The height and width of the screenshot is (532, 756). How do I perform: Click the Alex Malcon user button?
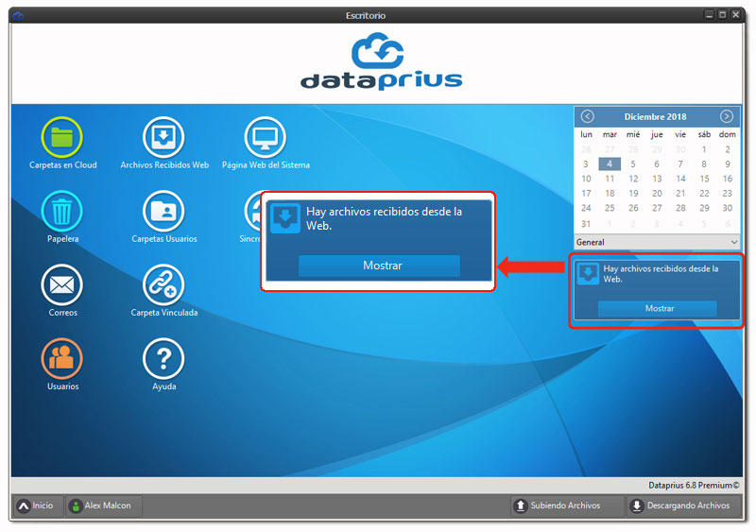point(103,506)
